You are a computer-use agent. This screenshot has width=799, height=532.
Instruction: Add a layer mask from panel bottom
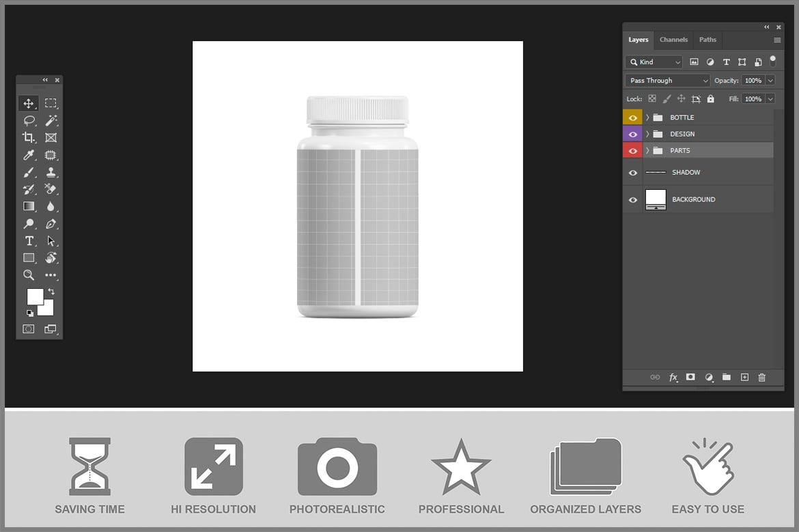(690, 377)
